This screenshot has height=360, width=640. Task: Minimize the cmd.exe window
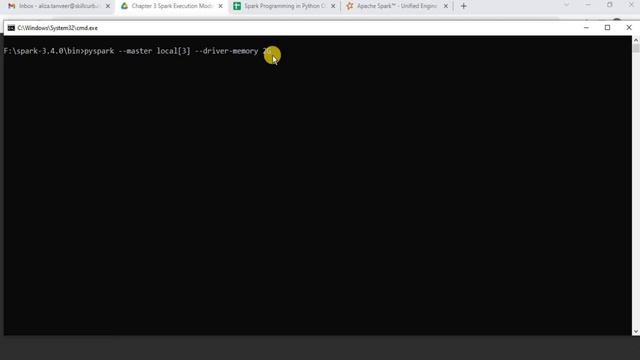coord(586,28)
